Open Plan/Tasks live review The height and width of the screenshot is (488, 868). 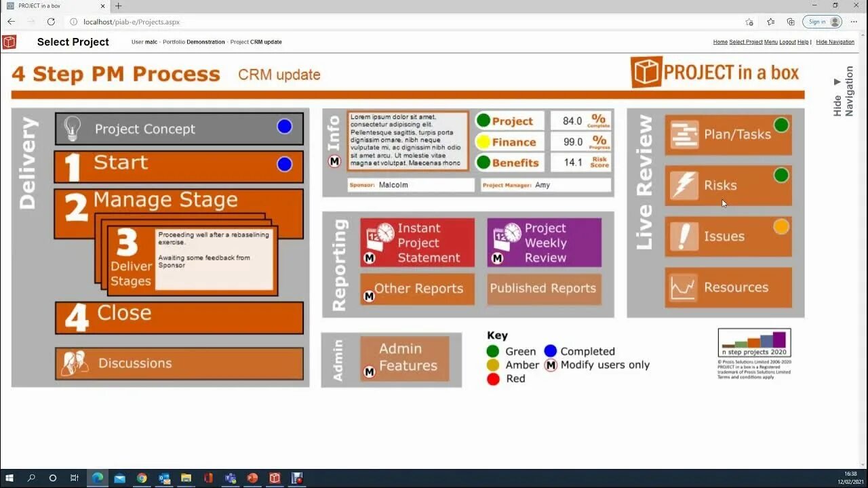coord(728,135)
